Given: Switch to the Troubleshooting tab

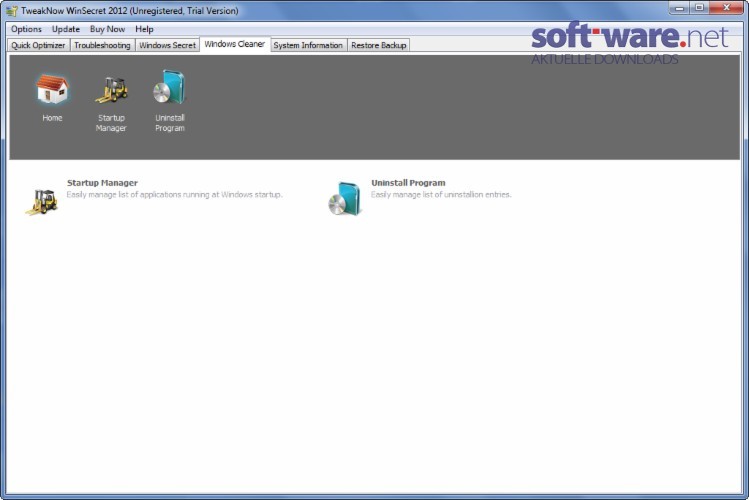Looking at the screenshot, I should [102, 45].
